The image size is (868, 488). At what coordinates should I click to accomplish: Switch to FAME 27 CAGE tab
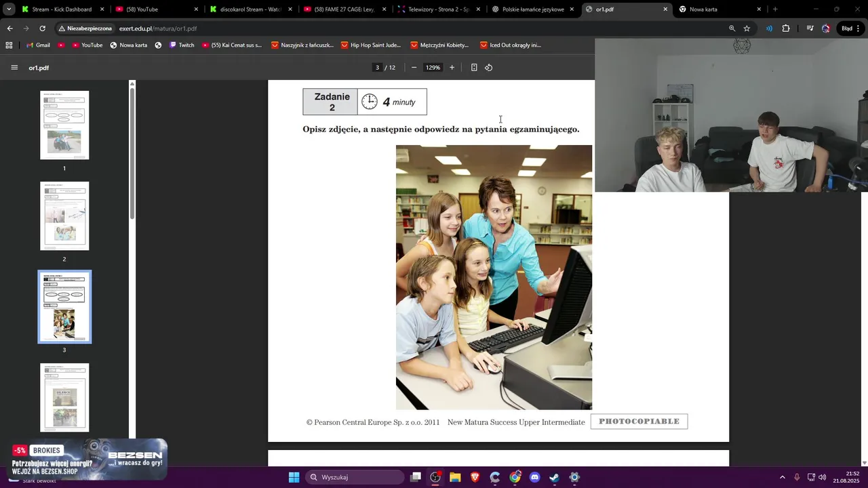pos(344,9)
